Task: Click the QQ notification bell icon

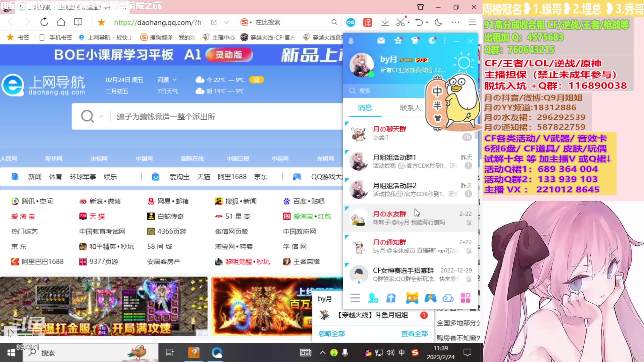Action: (x=351, y=41)
